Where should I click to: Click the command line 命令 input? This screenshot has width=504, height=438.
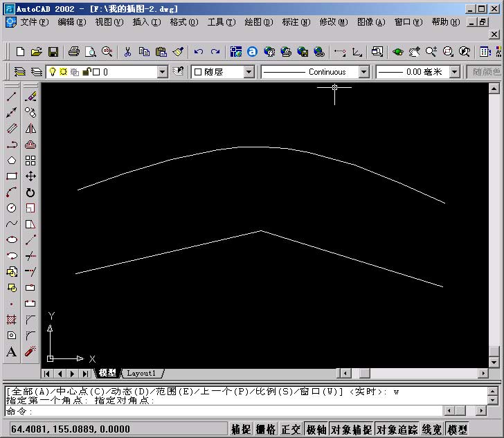click(x=225, y=411)
